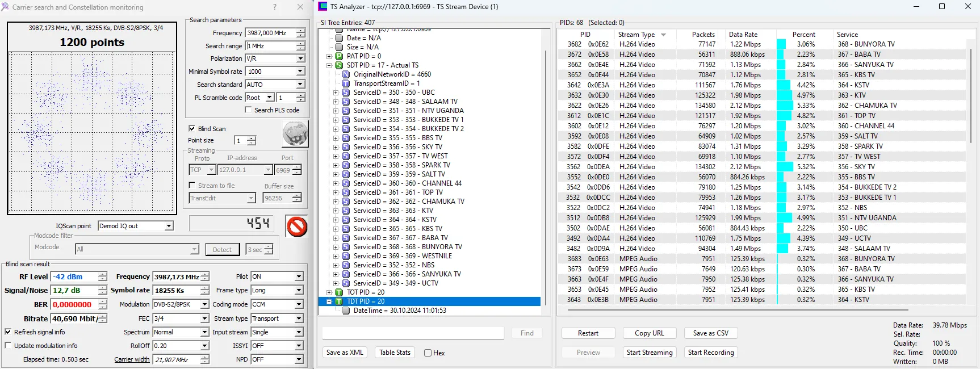Click the Start Recording button
The image size is (980, 369).
click(710, 353)
